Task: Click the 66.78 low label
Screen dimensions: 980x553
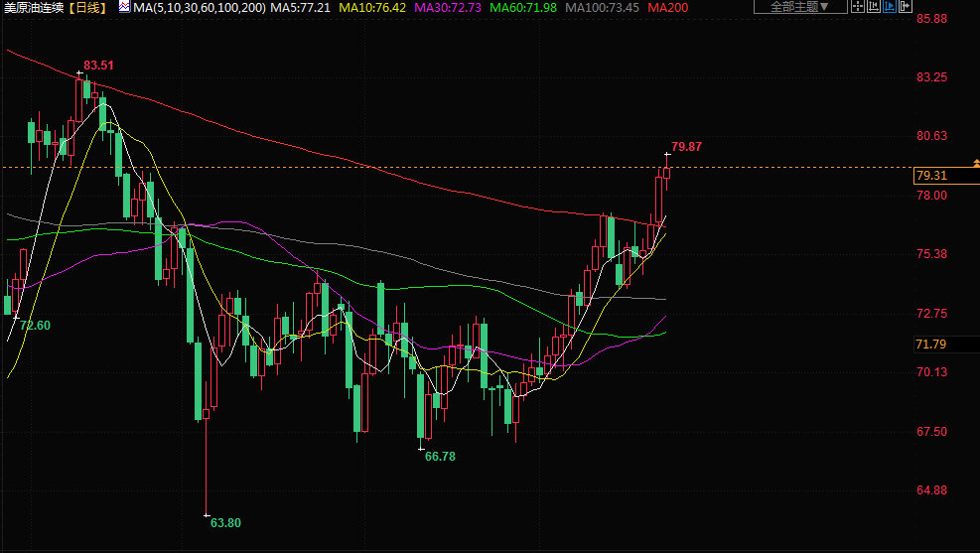Action: click(x=440, y=457)
